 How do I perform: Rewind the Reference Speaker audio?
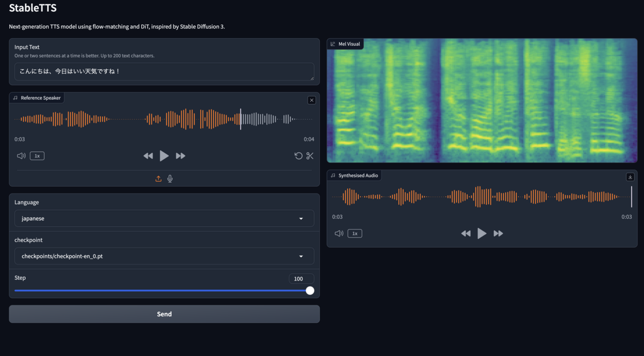click(x=148, y=156)
